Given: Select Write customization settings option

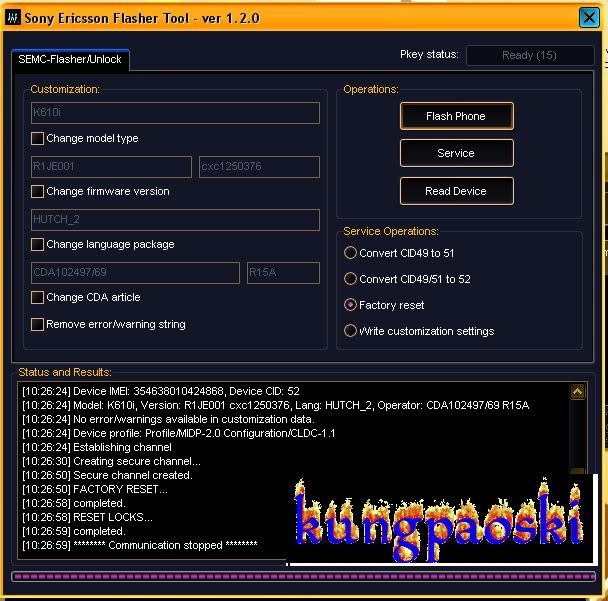Looking at the screenshot, I should click(350, 331).
